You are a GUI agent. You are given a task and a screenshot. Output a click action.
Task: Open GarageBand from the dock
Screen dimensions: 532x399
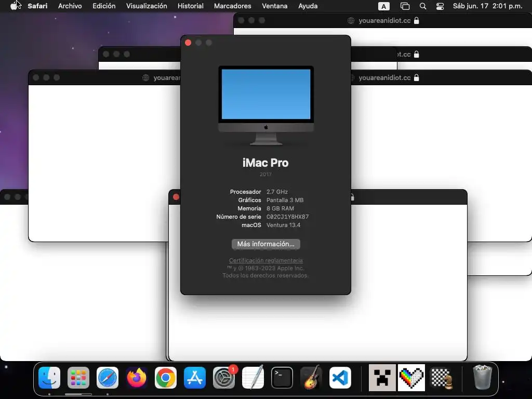(x=311, y=378)
